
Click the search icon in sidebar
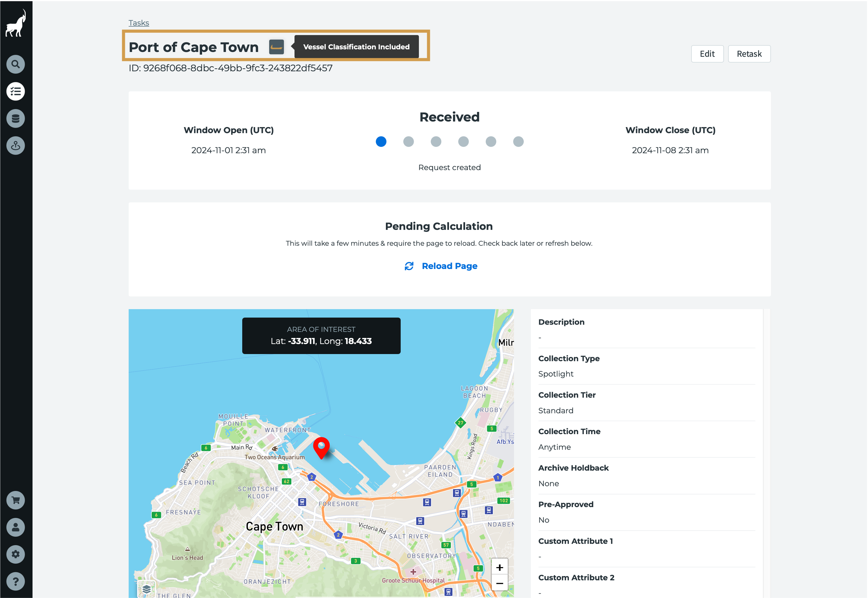[15, 64]
